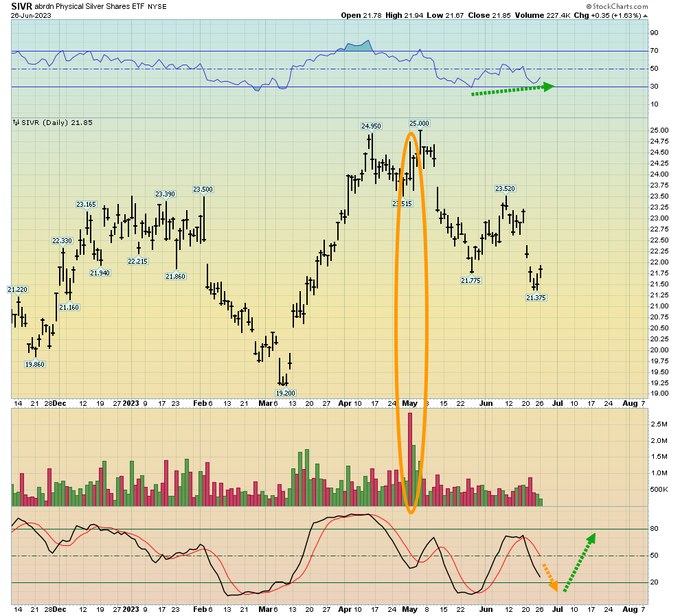The image size is (680, 616).
Task: Click the May label on upper date axis
Action: click(410, 403)
